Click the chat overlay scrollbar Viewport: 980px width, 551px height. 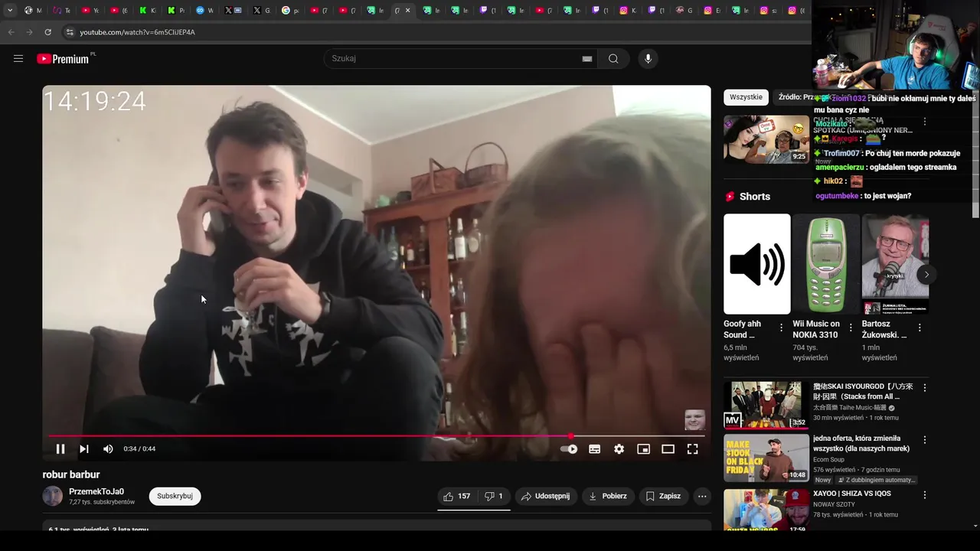tap(976, 153)
